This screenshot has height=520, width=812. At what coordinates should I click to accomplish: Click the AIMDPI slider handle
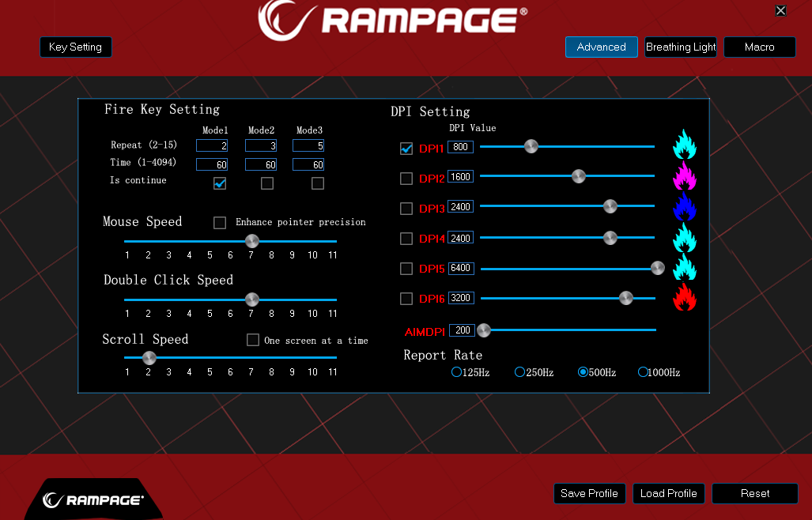pos(484,330)
